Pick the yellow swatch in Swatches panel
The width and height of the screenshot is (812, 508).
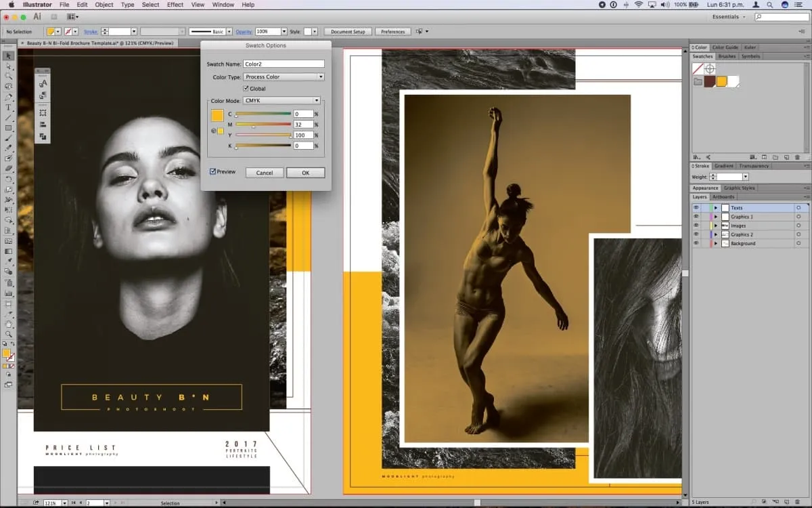tap(721, 81)
